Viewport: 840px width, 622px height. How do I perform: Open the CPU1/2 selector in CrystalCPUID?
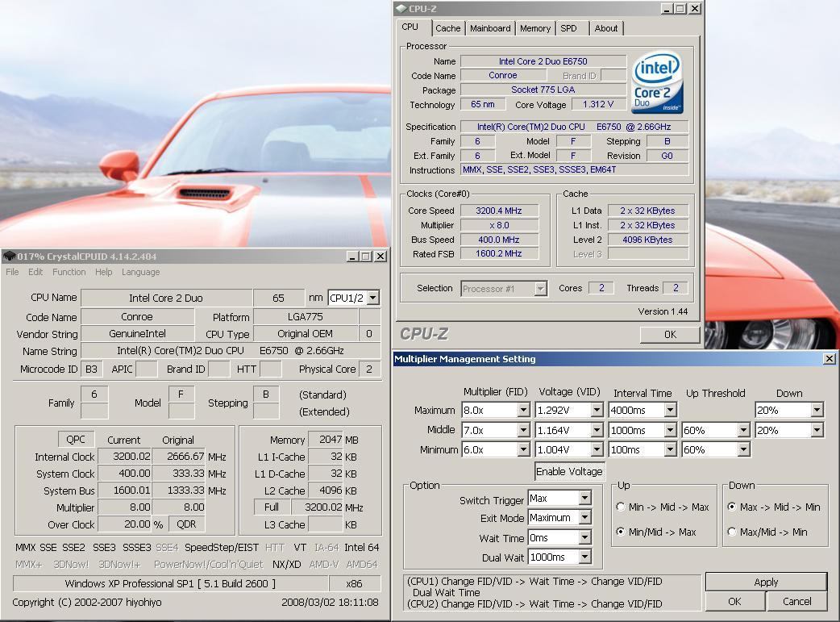(373, 298)
